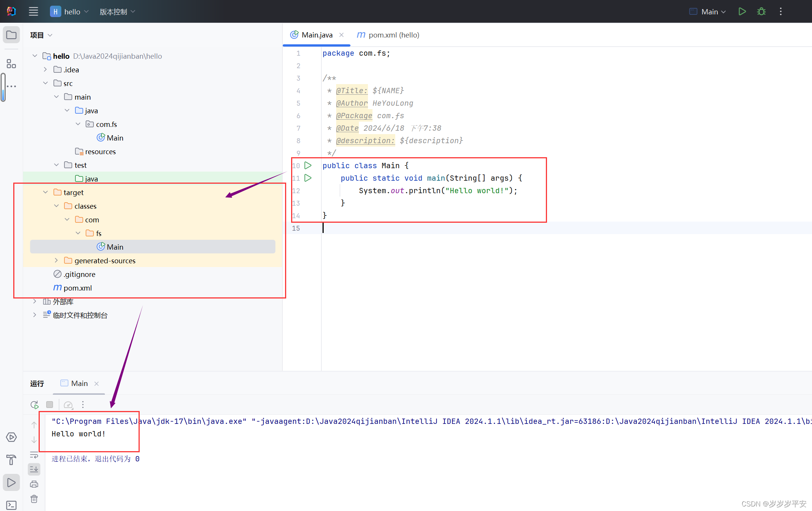This screenshot has width=812, height=511.
Task: Click the java.exe command line in console
Action: 432,421
